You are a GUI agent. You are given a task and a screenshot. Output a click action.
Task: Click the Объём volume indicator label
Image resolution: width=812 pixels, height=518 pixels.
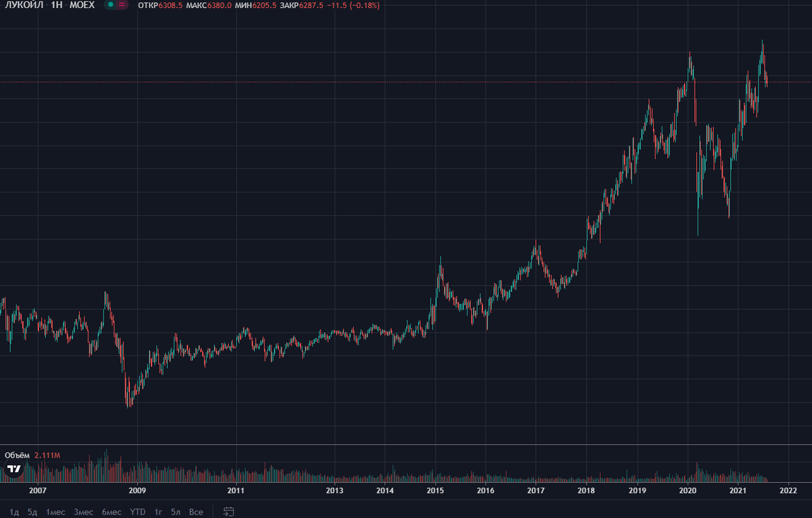[16, 456]
